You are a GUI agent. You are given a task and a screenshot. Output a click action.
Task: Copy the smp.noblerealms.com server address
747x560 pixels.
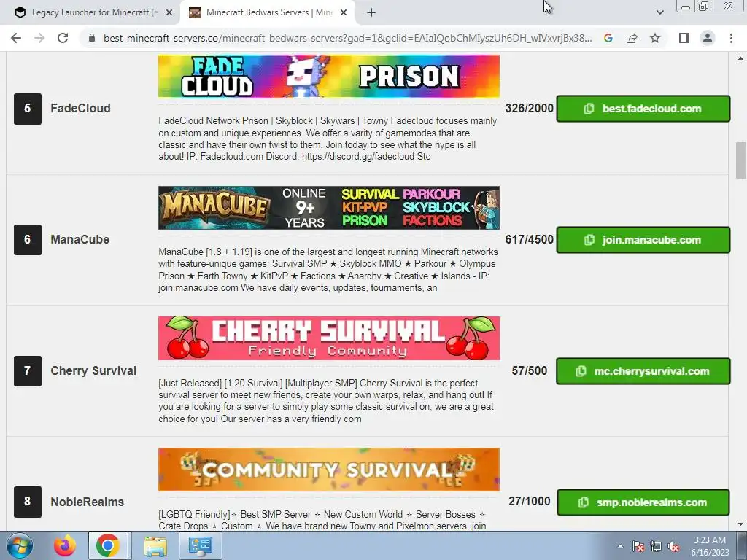click(643, 502)
